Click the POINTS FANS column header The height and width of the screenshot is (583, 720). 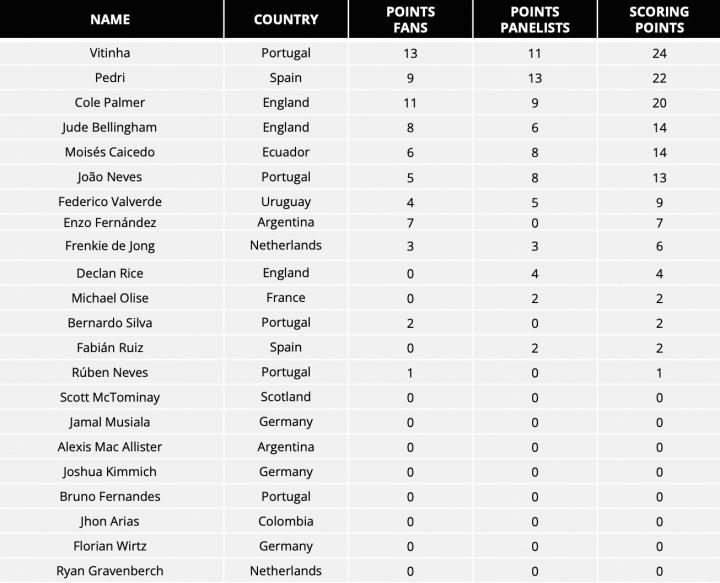click(410, 19)
